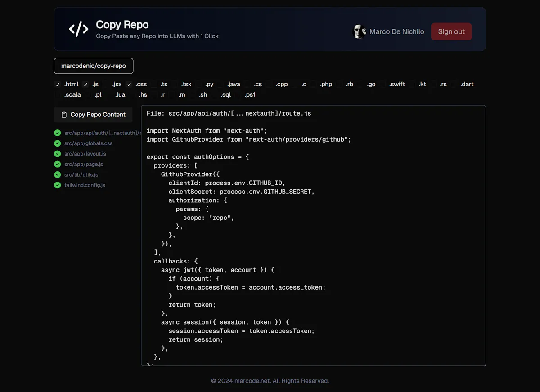Tick the .sql extension checkbox
The image size is (540, 392).
pyautogui.click(x=214, y=95)
